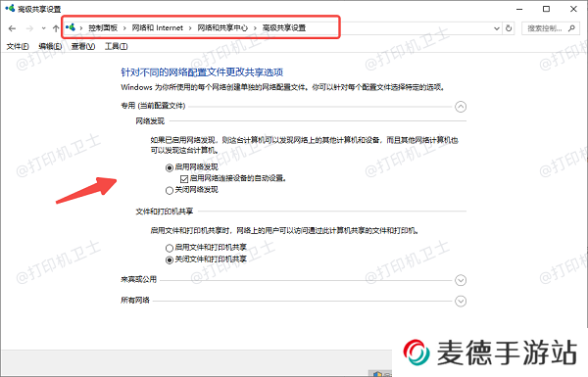The width and height of the screenshot is (588, 377).
Task: Open the 编辑(E) menu
Action: click(x=50, y=46)
